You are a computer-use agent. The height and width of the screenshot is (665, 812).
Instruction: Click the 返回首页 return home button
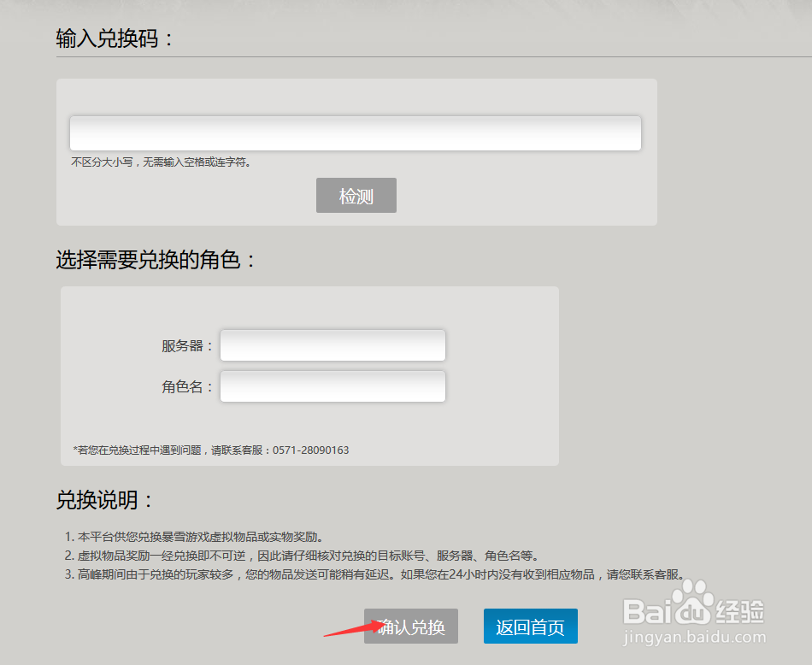(x=530, y=627)
